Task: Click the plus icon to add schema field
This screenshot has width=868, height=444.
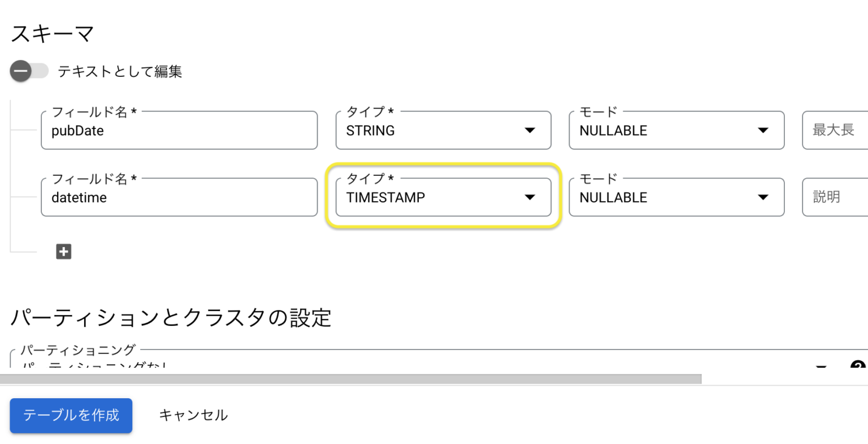Action: [x=63, y=251]
